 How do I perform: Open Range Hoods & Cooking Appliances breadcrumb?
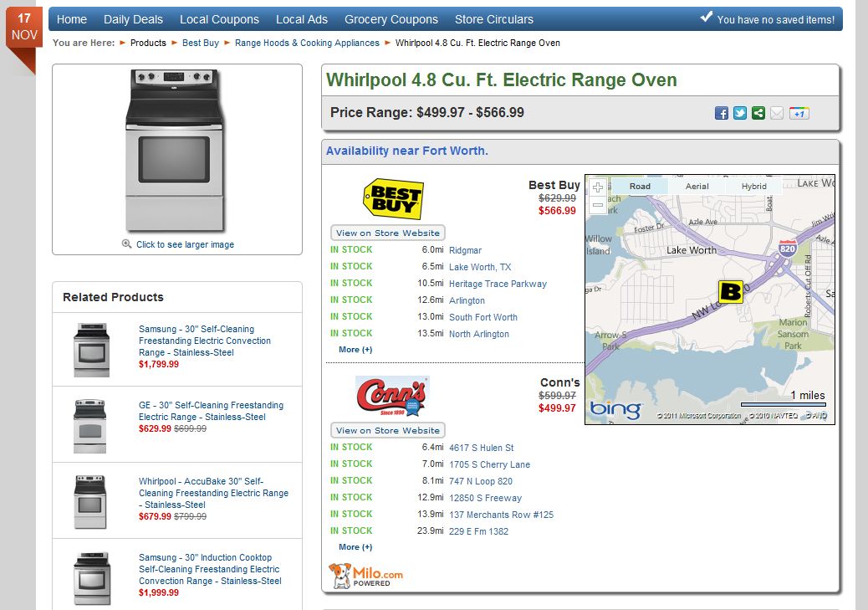pos(307,43)
